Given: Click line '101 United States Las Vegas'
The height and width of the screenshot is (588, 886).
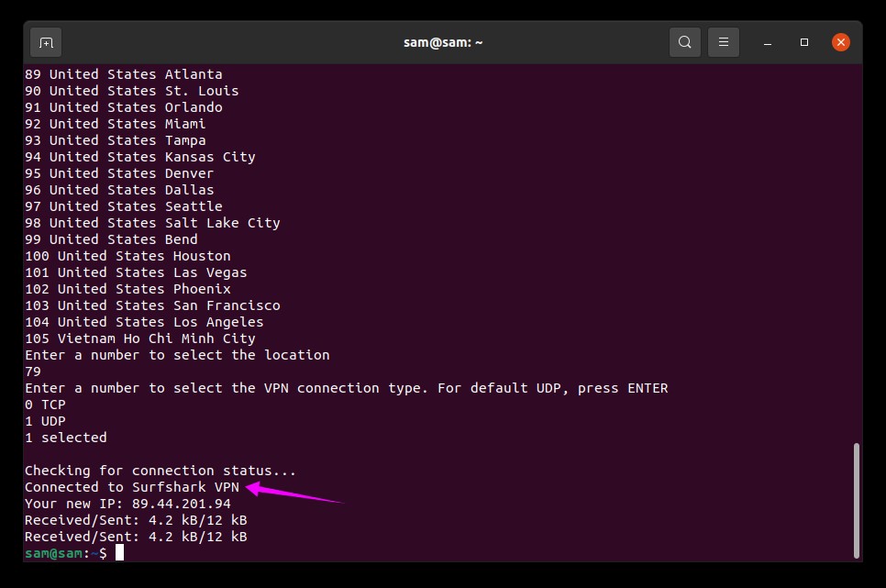Looking at the screenshot, I should point(136,272).
